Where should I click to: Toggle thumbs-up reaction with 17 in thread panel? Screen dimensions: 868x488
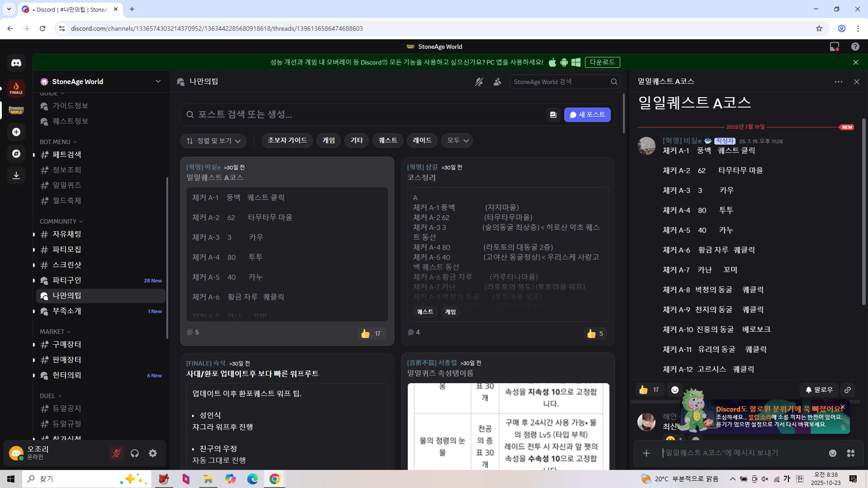tap(649, 389)
